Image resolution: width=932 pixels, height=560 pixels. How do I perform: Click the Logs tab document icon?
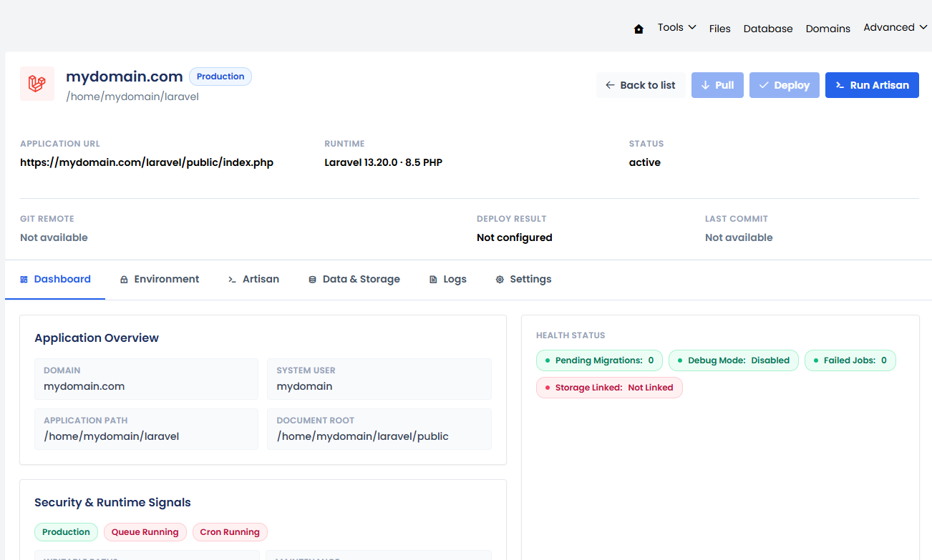pos(433,280)
